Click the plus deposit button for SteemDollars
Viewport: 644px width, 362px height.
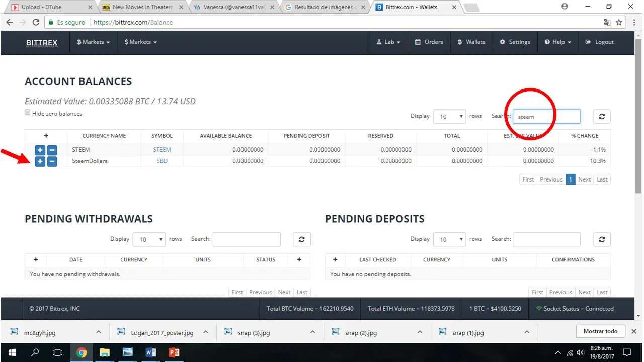pos(40,161)
